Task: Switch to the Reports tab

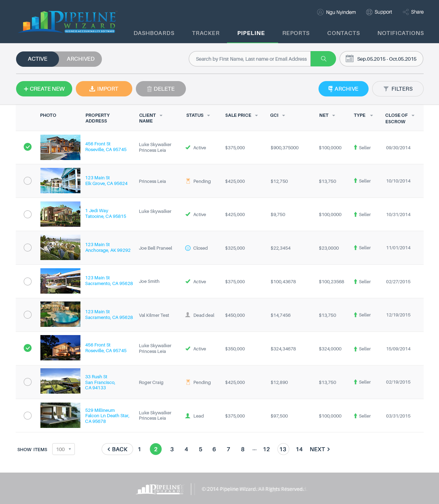Action: pyautogui.click(x=296, y=33)
